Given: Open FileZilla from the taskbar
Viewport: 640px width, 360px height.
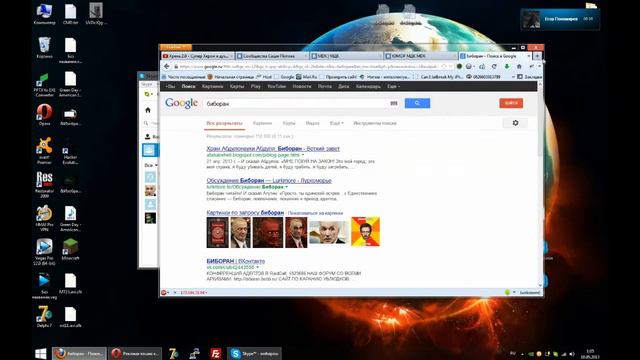Looking at the screenshot, I should 216,353.
